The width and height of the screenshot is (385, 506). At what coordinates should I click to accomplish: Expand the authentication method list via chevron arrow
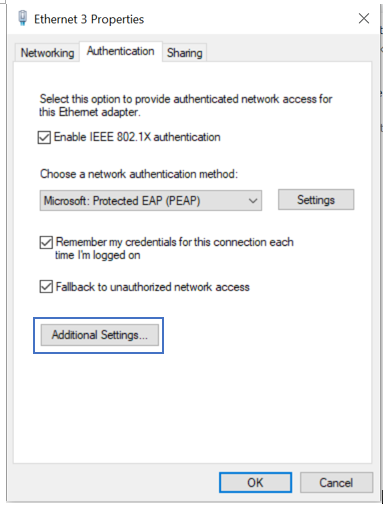[253, 201]
